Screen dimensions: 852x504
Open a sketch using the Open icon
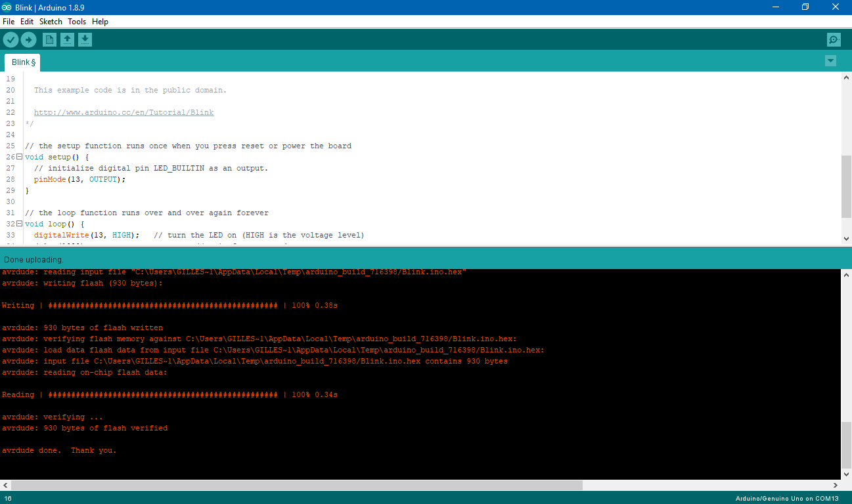(x=67, y=40)
